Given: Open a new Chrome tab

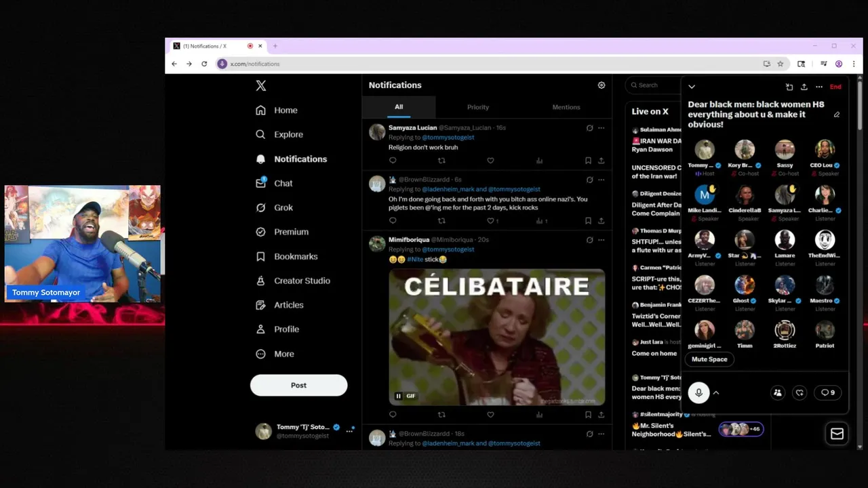Looking at the screenshot, I should point(275,46).
